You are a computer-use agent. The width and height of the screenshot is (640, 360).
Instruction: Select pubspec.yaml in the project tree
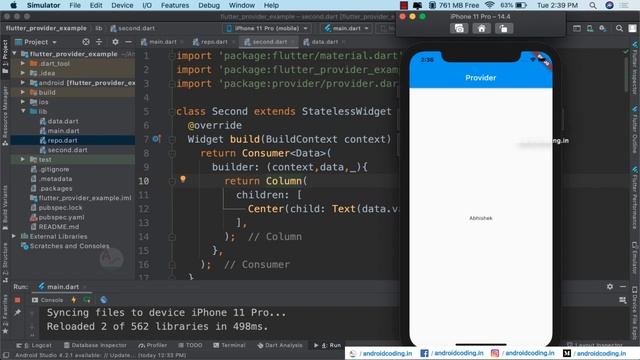pos(62,217)
